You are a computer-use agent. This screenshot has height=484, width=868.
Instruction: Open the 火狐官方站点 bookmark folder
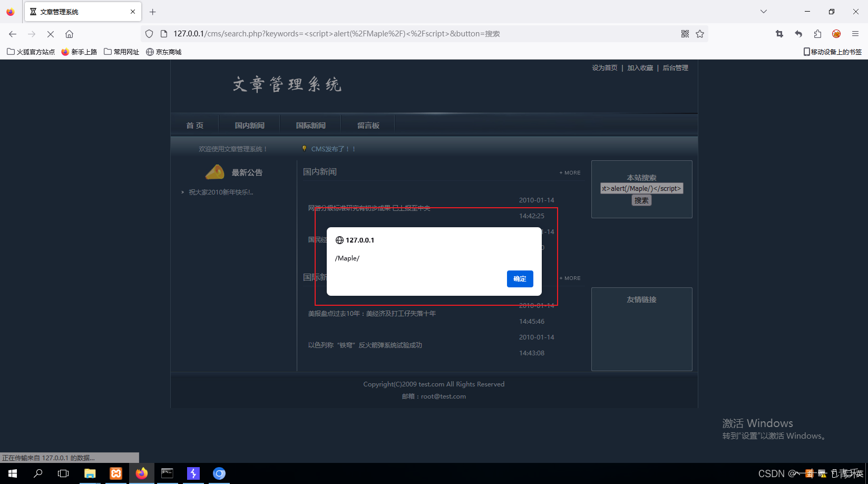tap(31, 52)
